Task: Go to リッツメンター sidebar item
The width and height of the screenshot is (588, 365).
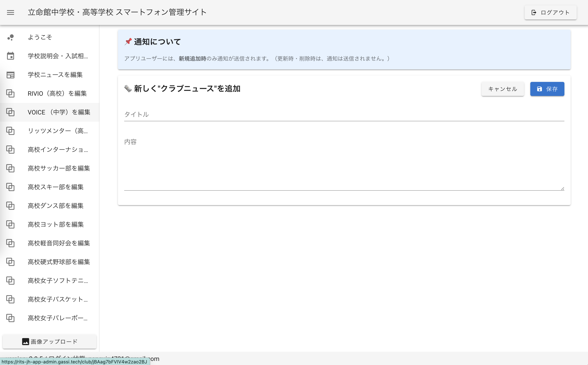Action: pos(58,131)
